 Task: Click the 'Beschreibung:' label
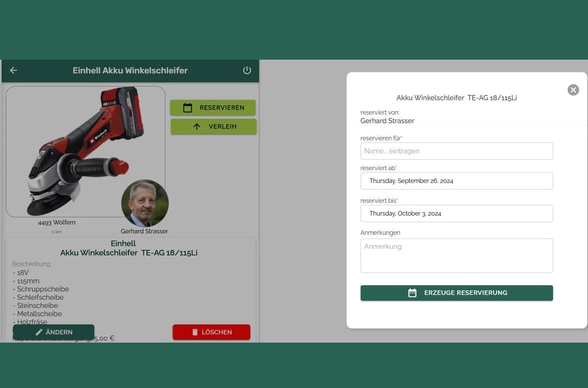(32, 264)
